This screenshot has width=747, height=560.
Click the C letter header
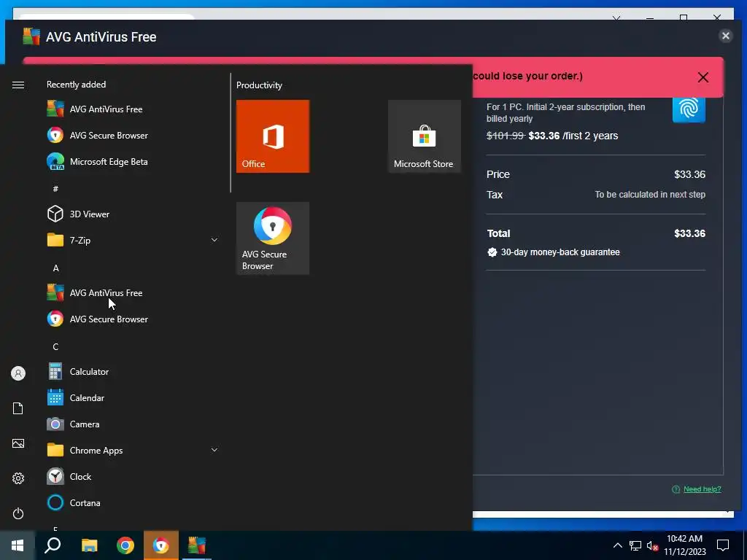tap(55, 346)
